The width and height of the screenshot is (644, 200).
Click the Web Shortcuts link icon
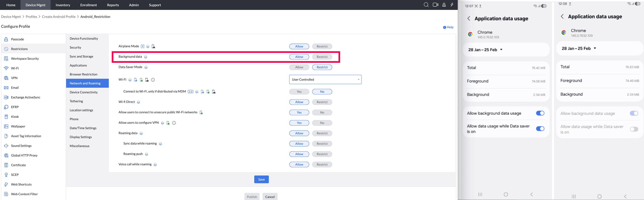point(6,184)
